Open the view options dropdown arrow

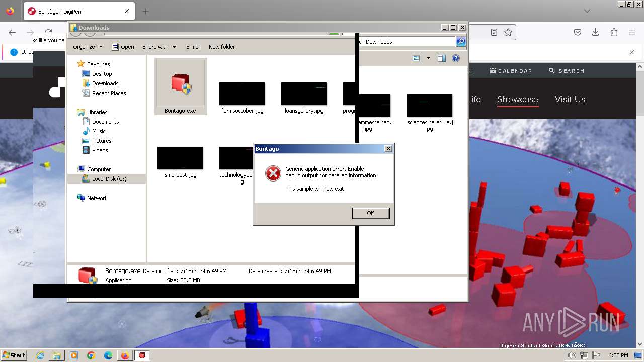click(428, 58)
